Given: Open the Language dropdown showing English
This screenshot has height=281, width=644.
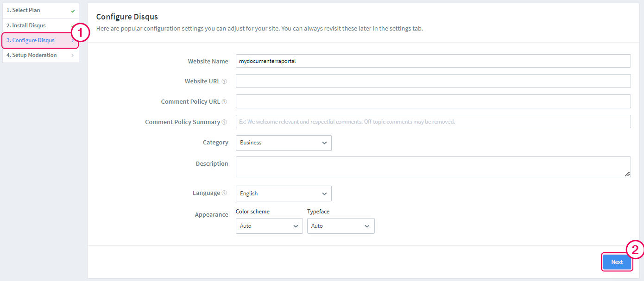Looking at the screenshot, I should [284, 194].
